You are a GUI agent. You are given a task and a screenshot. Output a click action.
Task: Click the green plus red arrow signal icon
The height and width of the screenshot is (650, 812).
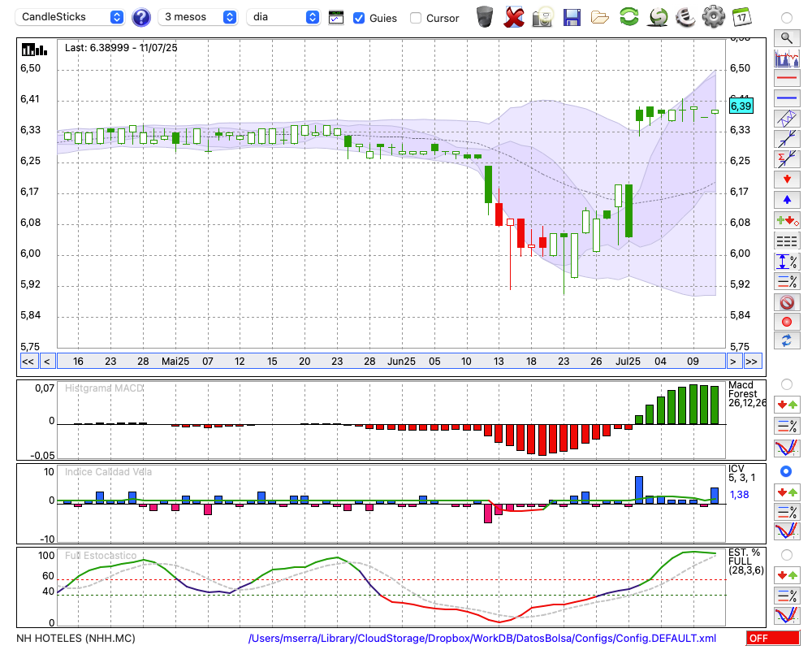tap(787, 220)
